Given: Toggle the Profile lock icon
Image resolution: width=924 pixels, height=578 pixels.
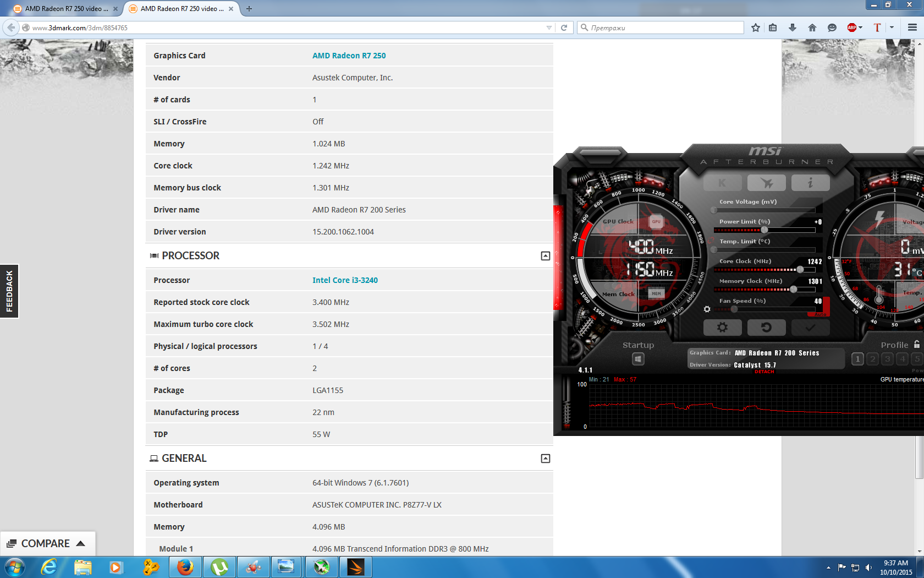Looking at the screenshot, I should 917,345.
